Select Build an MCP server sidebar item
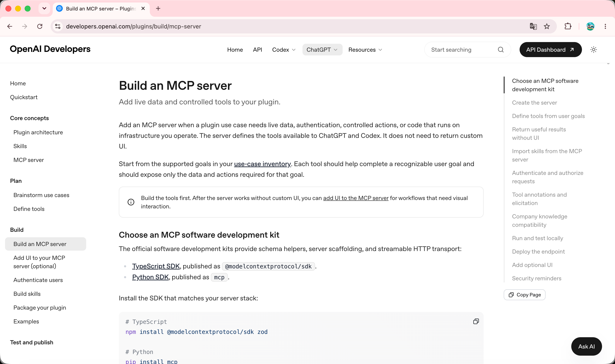The height and width of the screenshot is (364, 615). coord(46,244)
